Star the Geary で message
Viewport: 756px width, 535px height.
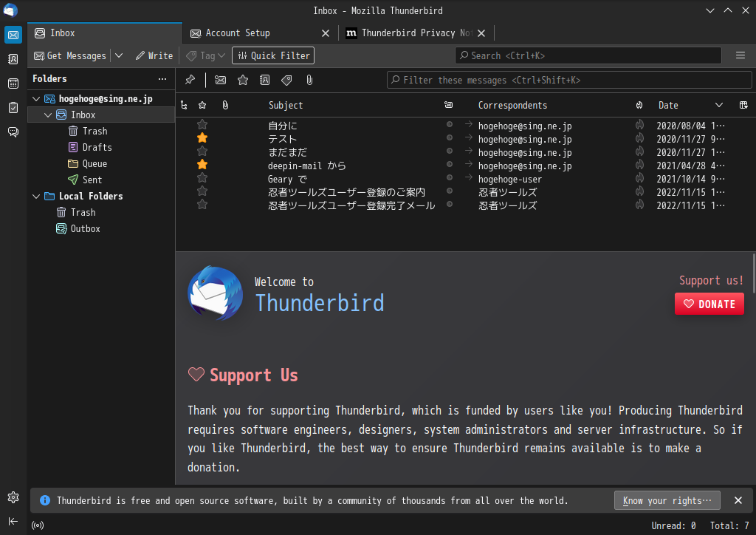point(202,178)
